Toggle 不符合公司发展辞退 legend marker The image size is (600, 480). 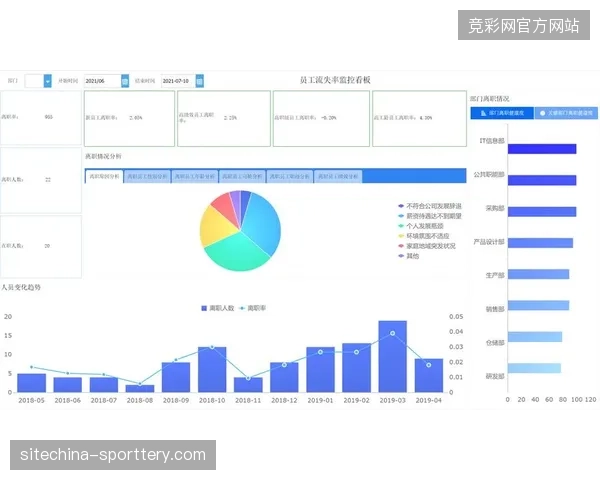pos(401,206)
